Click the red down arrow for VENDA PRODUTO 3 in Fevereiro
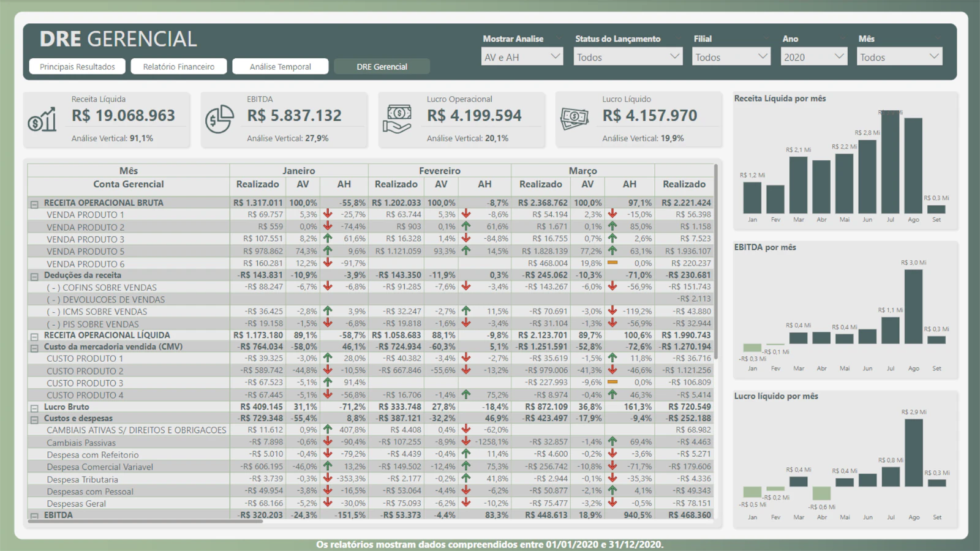This screenshot has width=980, height=551. pyautogui.click(x=466, y=239)
